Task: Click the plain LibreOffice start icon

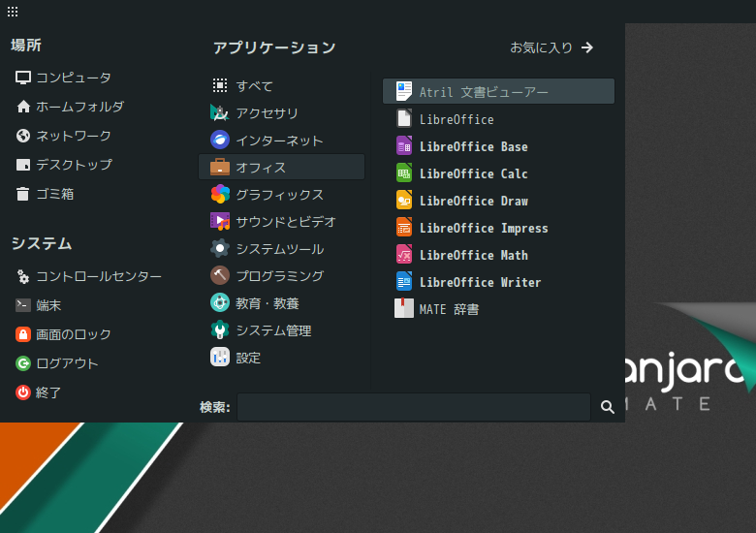Action: click(404, 118)
